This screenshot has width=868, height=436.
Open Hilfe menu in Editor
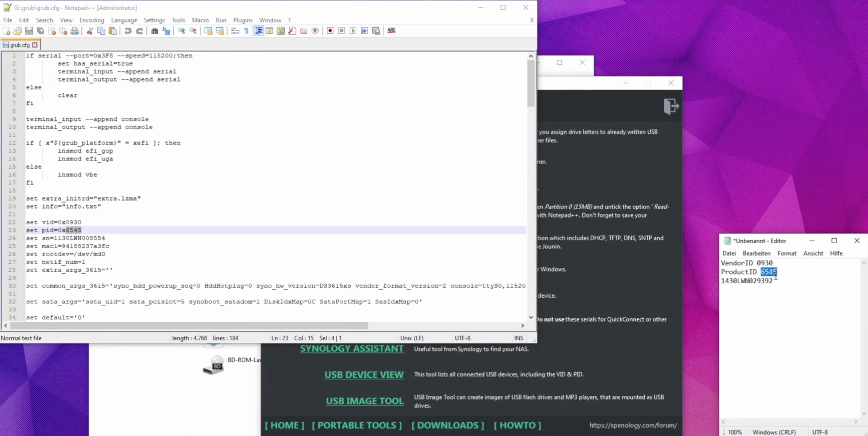point(836,253)
